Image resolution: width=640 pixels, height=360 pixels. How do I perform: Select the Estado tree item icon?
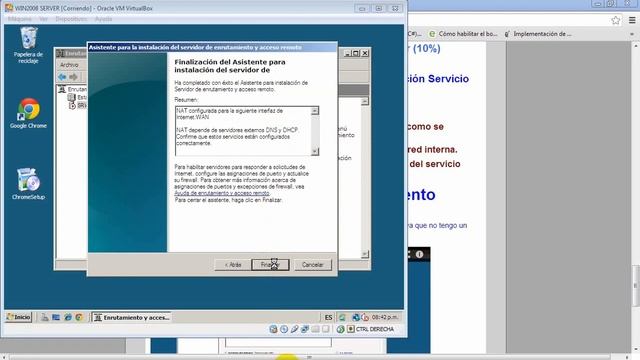pos(72,97)
